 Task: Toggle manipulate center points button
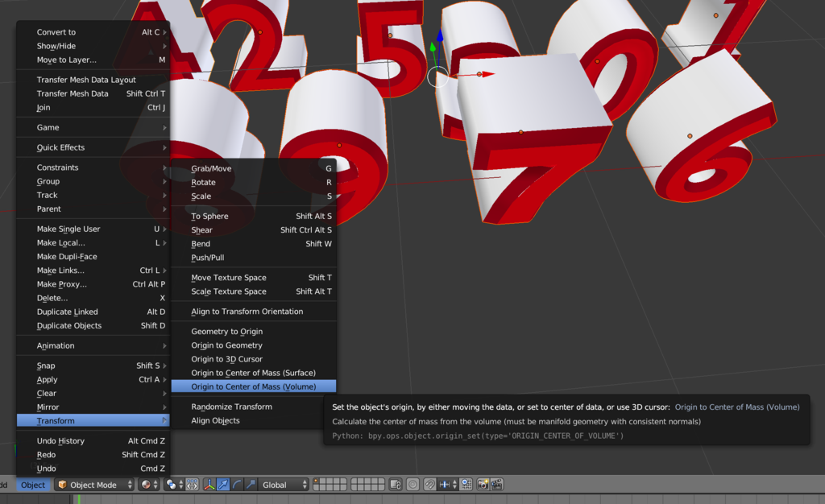[192, 485]
